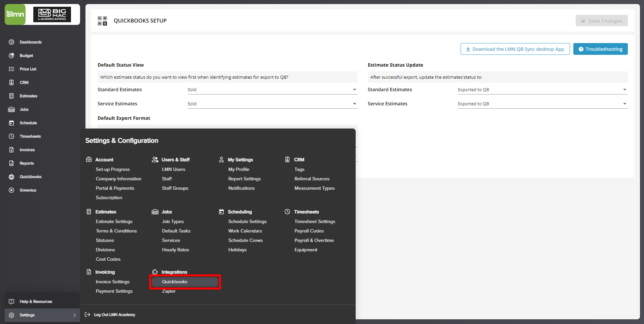Click the Schedule calendar icon in sidebar
The width and height of the screenshot is (644, 324).
(11, 123)
